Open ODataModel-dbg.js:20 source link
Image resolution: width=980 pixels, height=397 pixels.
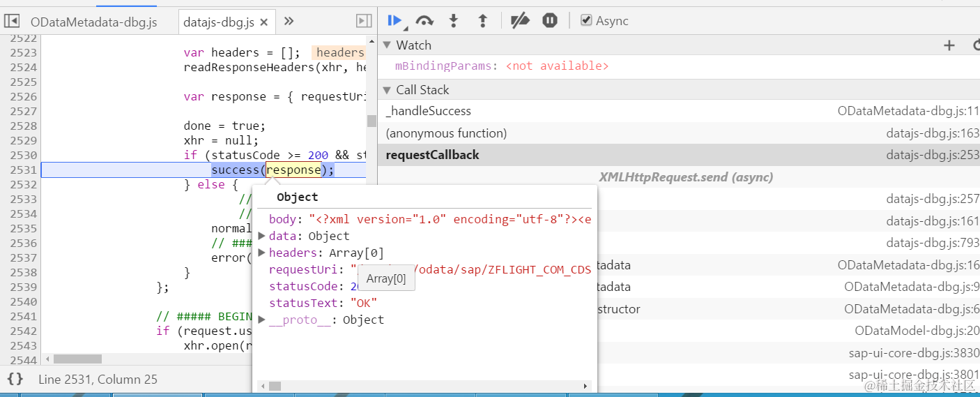tap(917, 331)
